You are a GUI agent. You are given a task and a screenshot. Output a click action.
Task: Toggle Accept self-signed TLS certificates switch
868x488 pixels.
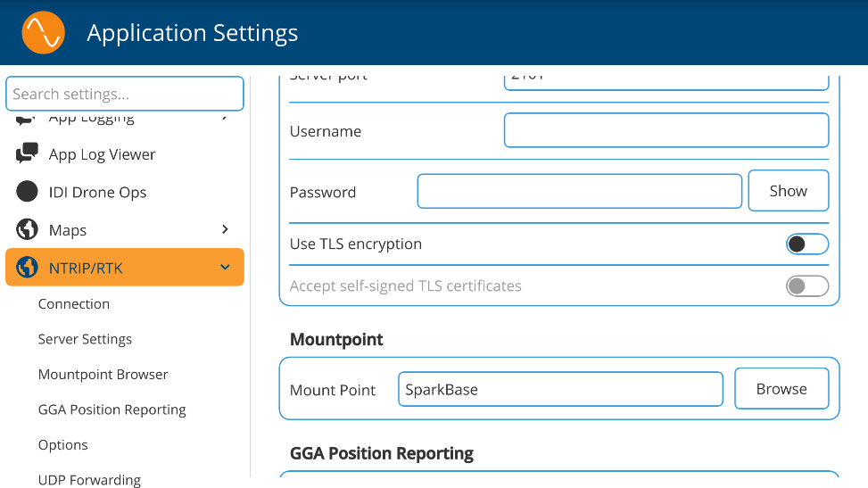807,285
